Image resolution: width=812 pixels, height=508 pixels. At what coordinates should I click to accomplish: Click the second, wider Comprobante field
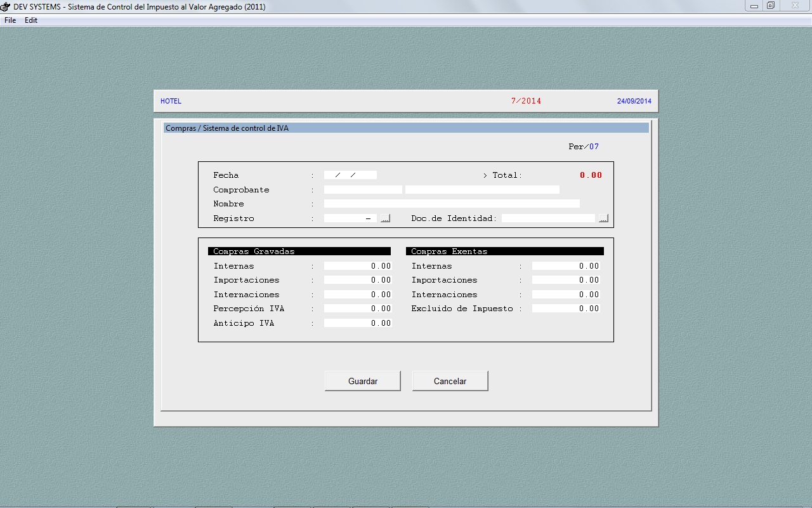tap(482, 190)
